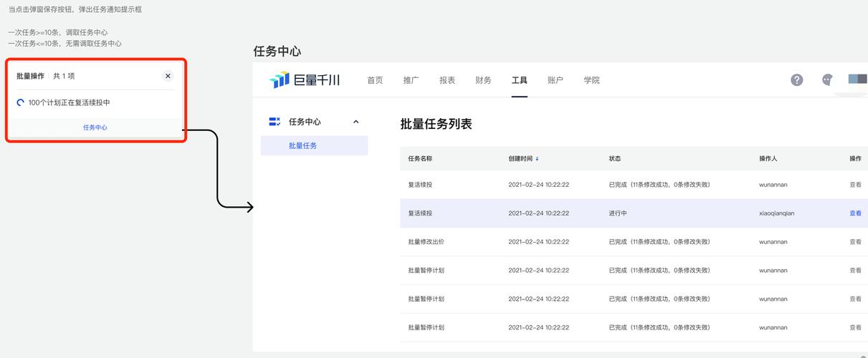Click the 任务中心 sidebar icon
Screen dimensions: 868x358
(275, 122)
